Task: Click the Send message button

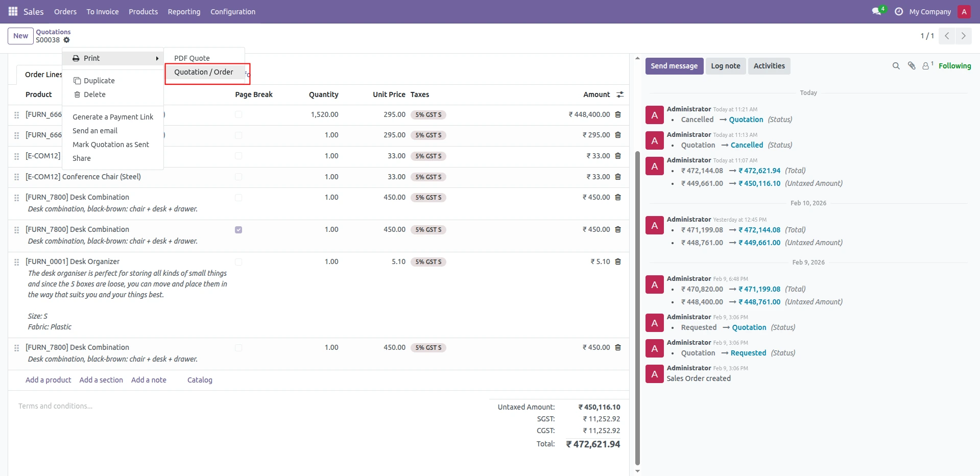Action: (674, 66)
